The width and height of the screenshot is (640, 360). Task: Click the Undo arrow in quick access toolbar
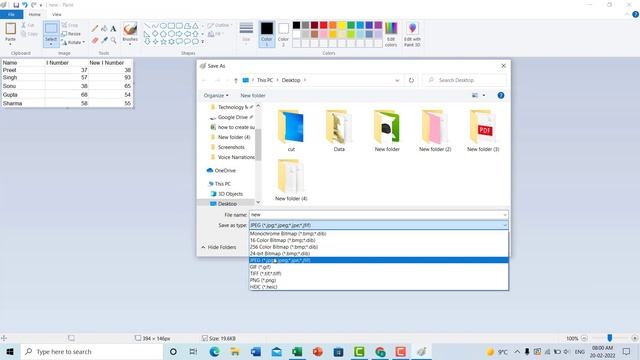[25, 5]
